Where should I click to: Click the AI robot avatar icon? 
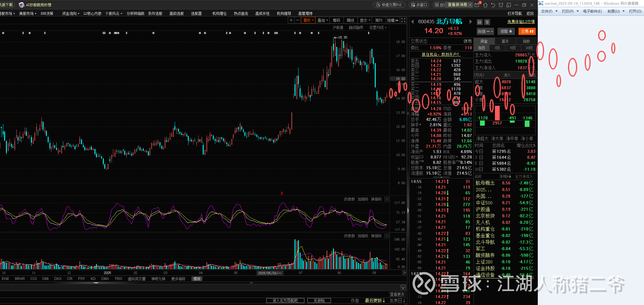point(21,5)
